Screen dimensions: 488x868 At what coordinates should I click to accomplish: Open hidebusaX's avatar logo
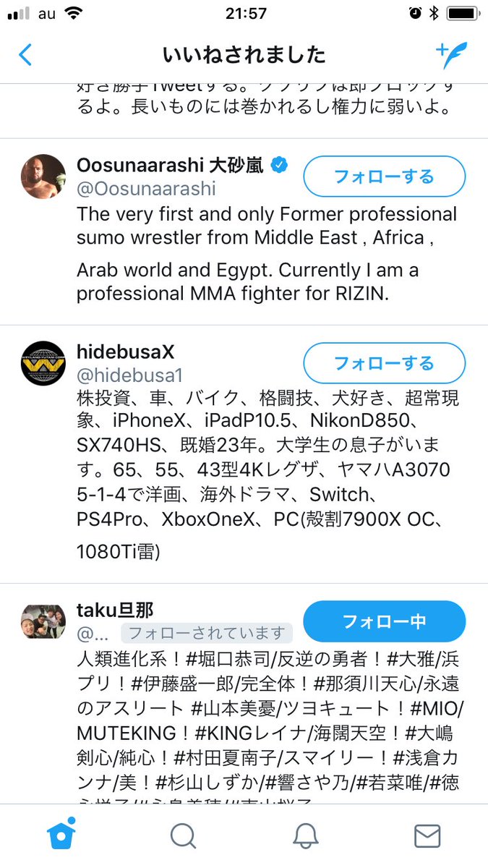[43, 363]
